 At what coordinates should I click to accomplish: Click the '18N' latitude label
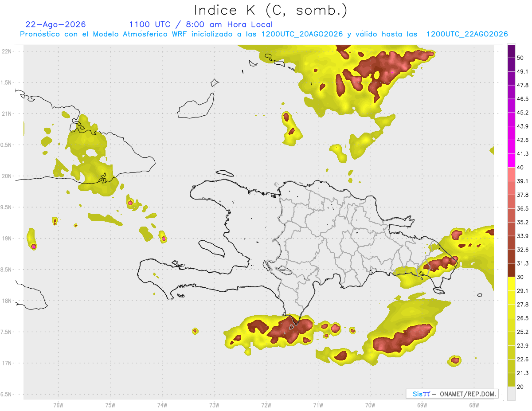[8, 301]
